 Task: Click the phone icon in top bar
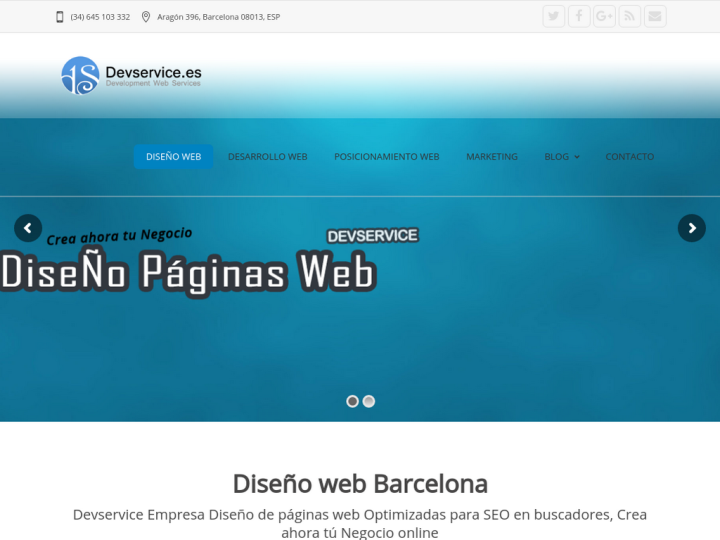60,17
